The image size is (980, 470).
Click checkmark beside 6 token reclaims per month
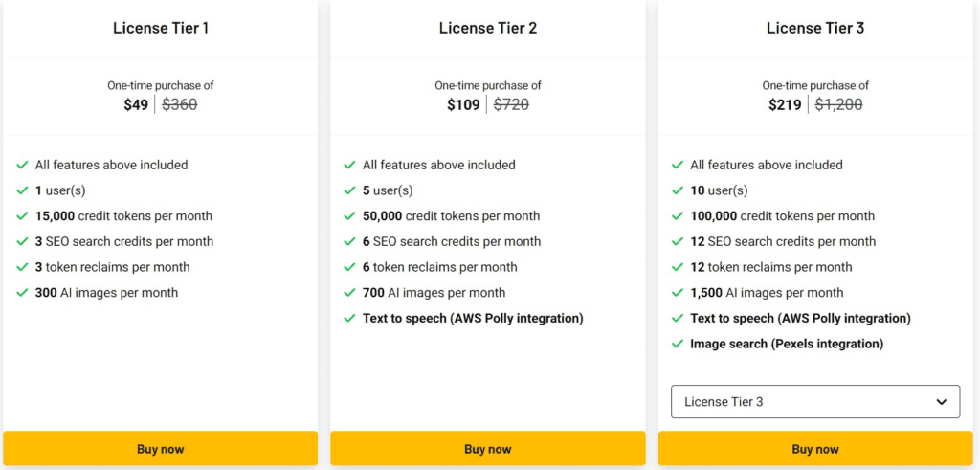(349, 267)
